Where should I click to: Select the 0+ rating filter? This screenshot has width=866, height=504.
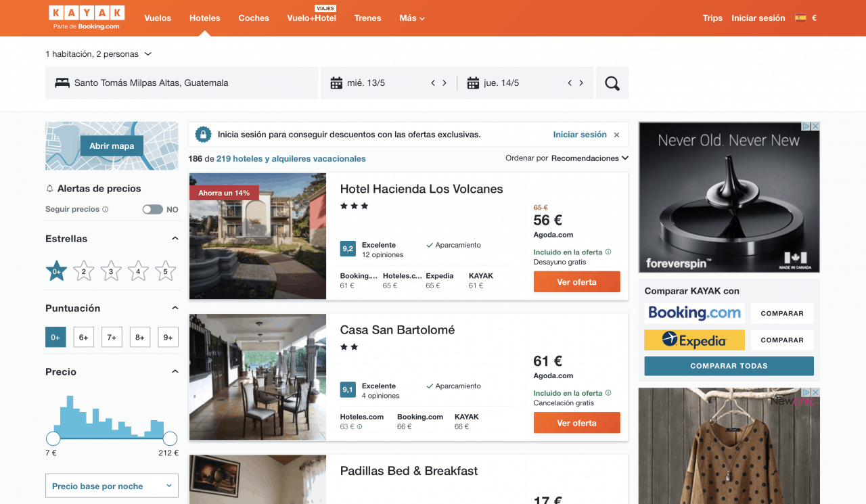[55, 337]
